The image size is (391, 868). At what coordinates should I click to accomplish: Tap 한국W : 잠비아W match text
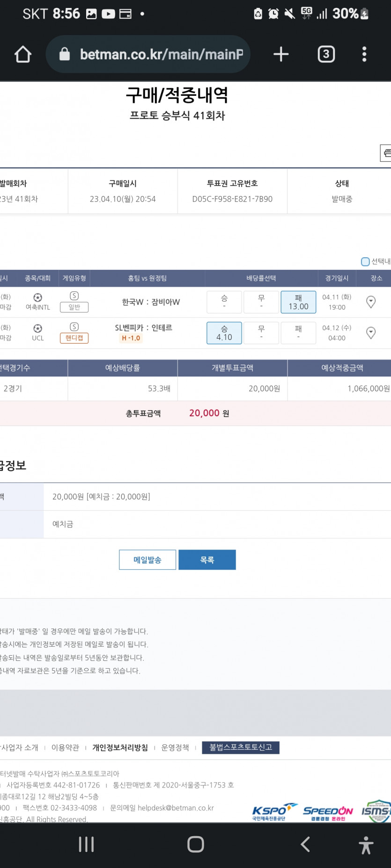pos(151,302)
